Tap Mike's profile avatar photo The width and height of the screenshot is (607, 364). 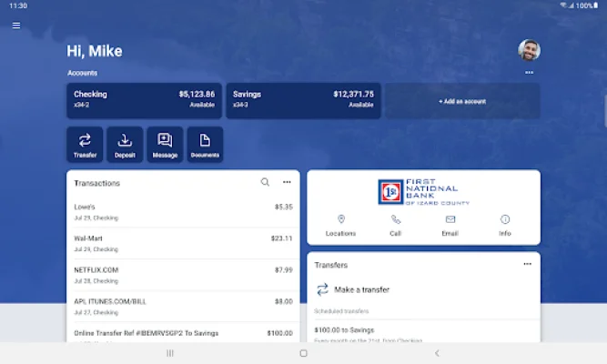(529, 50)
